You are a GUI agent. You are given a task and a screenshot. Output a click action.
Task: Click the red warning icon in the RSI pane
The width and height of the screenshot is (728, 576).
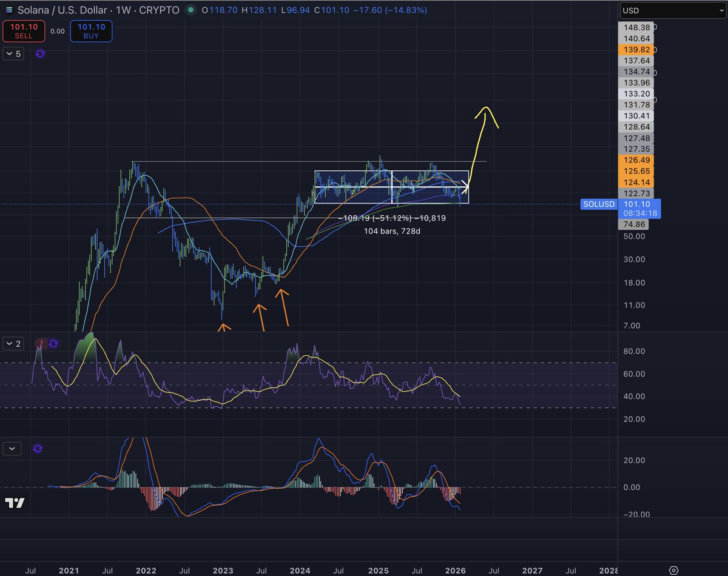41,344
